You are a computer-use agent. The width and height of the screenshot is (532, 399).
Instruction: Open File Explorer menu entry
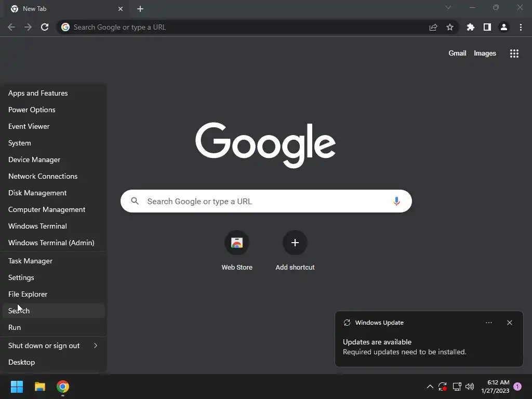(x=54, y=294)
